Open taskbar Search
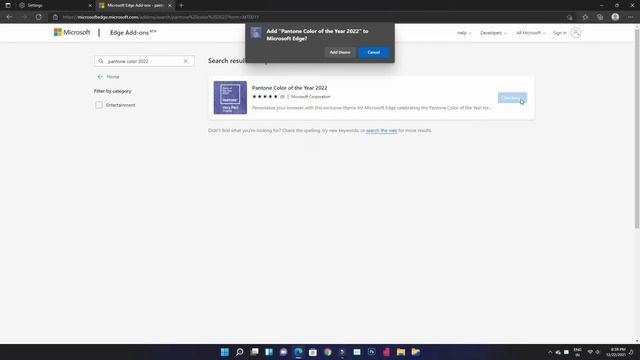 tap(240, 352)
